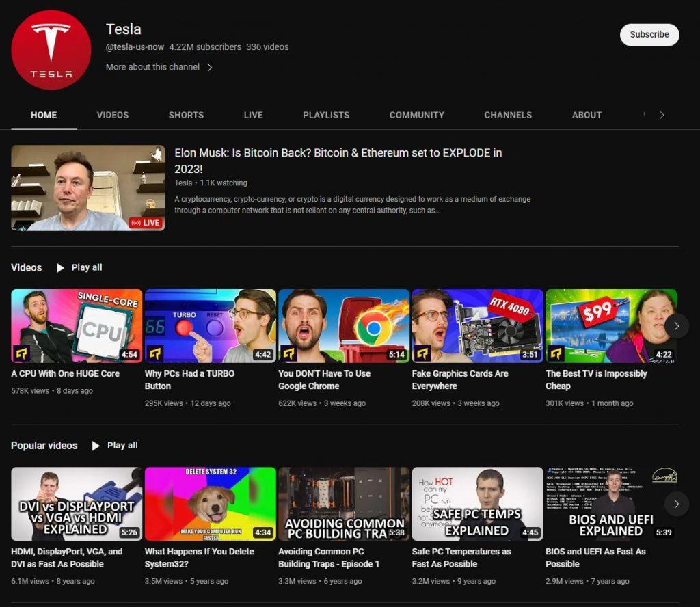Go to the SHORTS tab
The height and width of the screenshot is (607, 700).
tap(186, 115)
